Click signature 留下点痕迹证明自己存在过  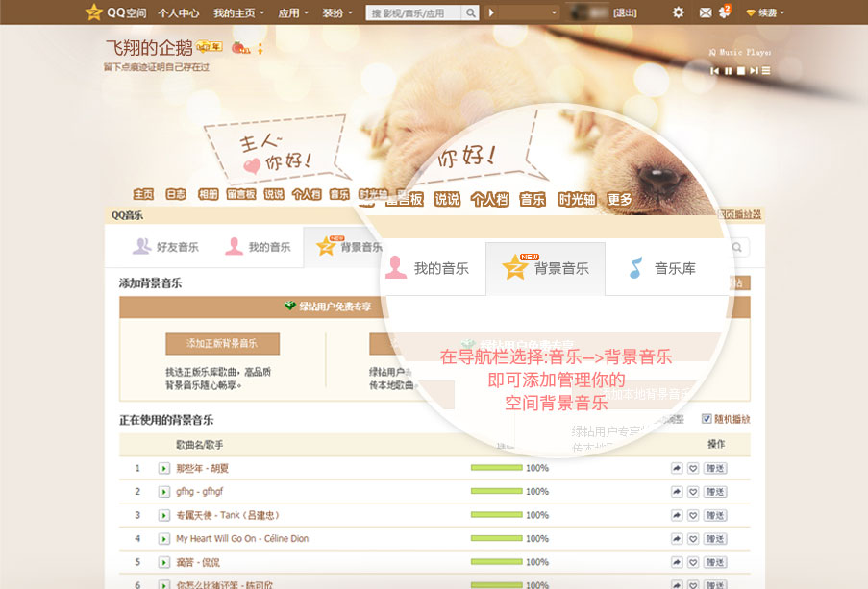click(x=157, y=67)
